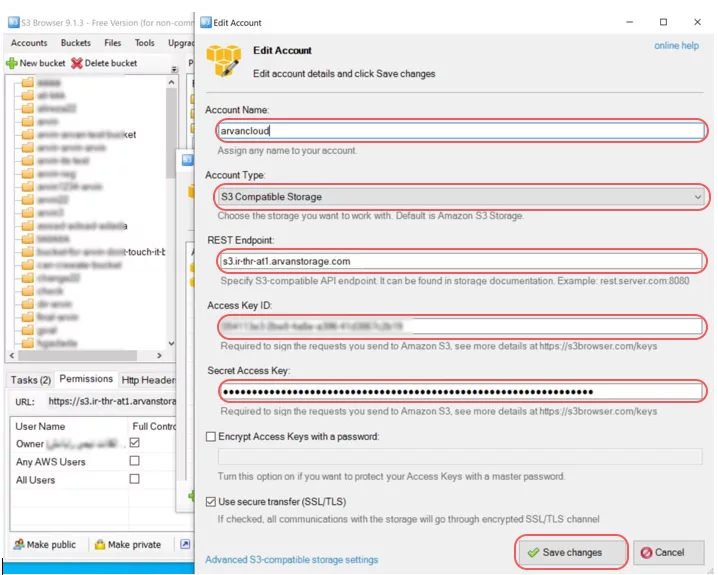Uncheck Use secure transfer (SSL/TLS)
Screen dimensions: 718x575
[x=211, y=501]
